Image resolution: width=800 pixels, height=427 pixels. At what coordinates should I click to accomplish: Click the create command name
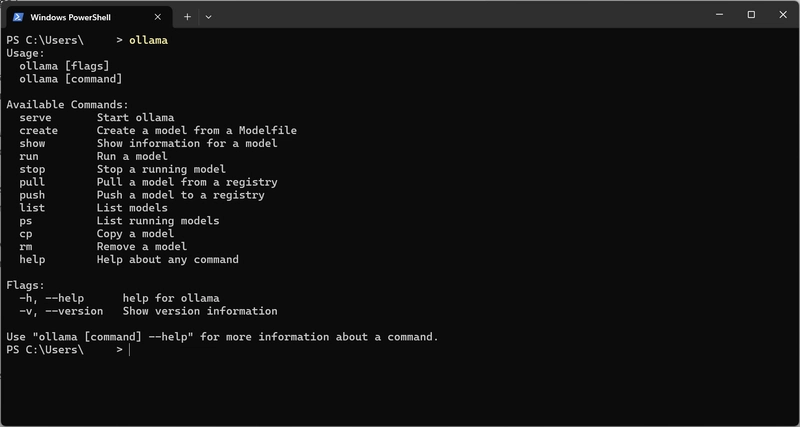click(38, 131)
